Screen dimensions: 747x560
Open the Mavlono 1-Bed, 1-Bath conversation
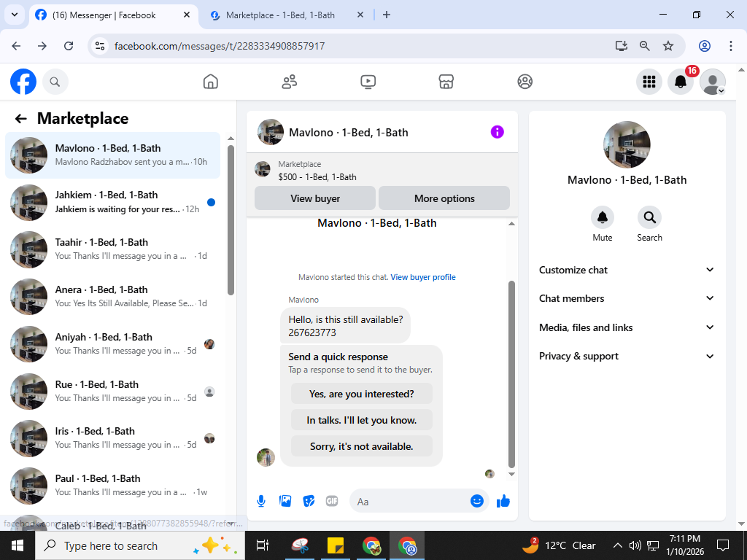click(112, 155)
